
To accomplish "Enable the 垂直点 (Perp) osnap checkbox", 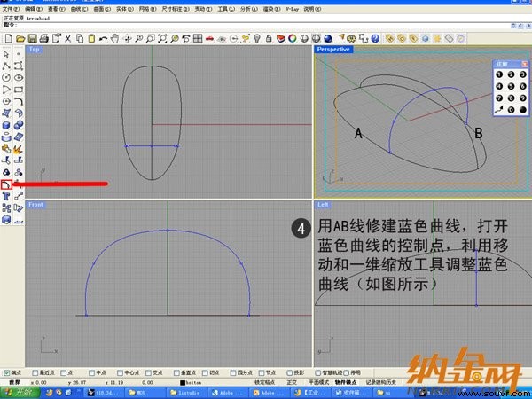I will [176, 372].
